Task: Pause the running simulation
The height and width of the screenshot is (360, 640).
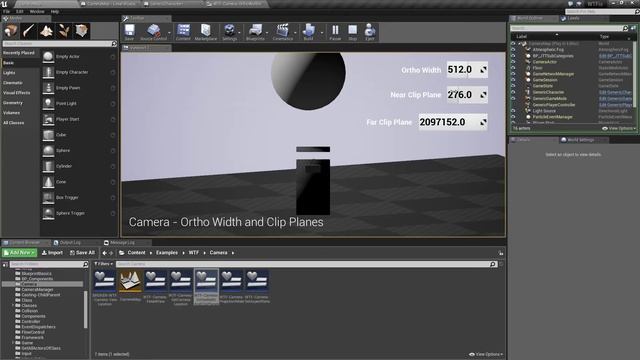Action: point(335,32)
